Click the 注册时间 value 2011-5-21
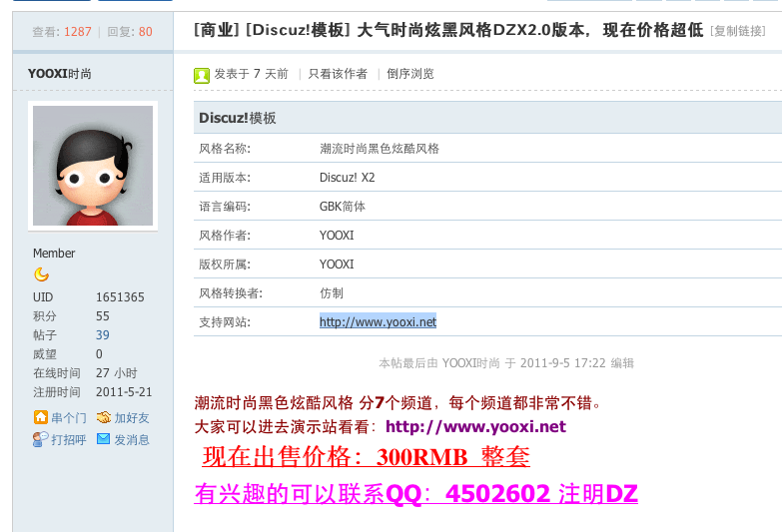The height and width of the screenshot is (532, 782). click(x=124, y=392)
